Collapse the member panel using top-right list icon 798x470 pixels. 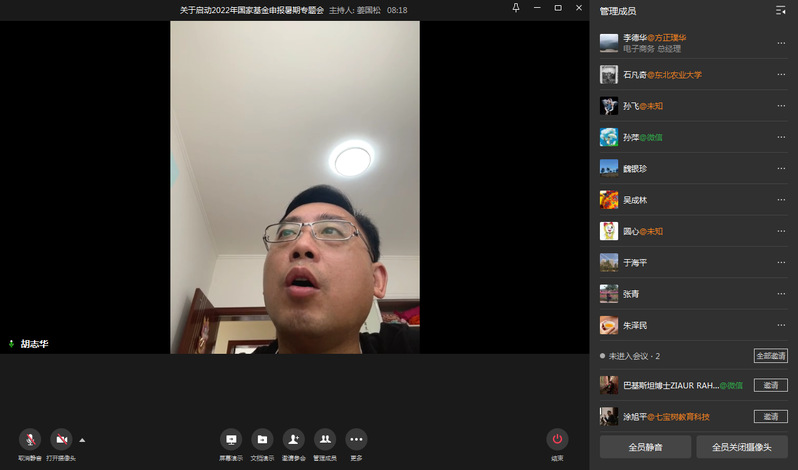coord(780,10)
